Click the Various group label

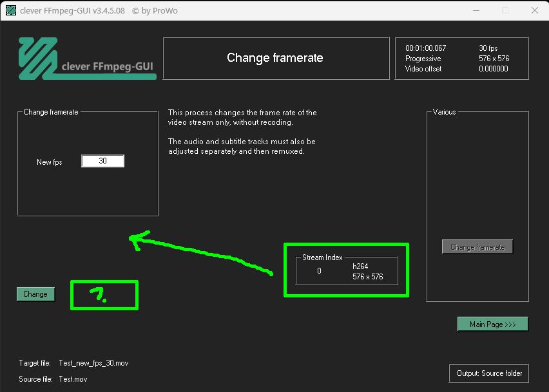[445, 112]
